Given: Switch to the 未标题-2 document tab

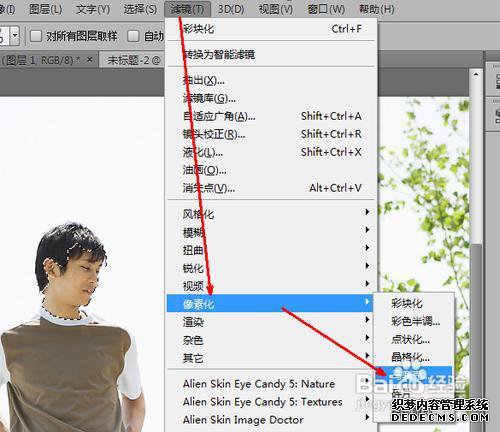Looking at the screenshot, I should point(133,60).
